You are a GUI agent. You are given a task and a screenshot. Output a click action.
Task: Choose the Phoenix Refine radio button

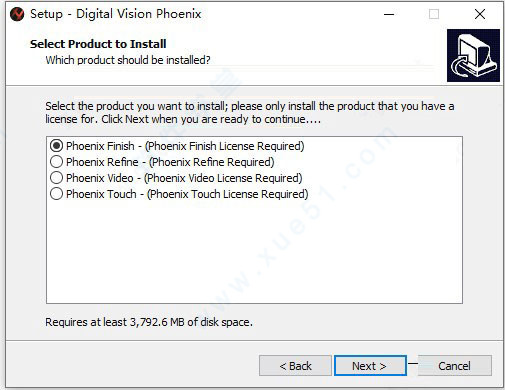[56, 162]
